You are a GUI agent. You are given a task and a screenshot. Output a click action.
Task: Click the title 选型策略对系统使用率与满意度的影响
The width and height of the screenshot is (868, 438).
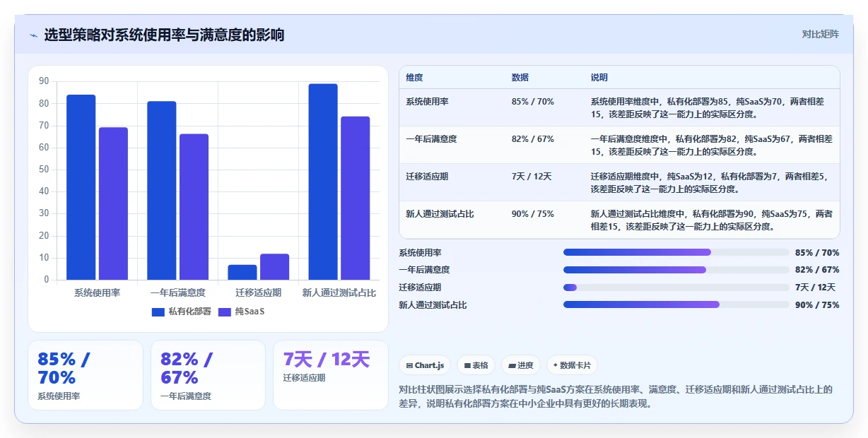pos(164,35)
